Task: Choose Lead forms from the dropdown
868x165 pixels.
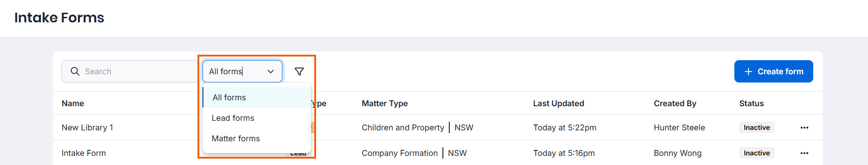Action: tap(257, 118)
